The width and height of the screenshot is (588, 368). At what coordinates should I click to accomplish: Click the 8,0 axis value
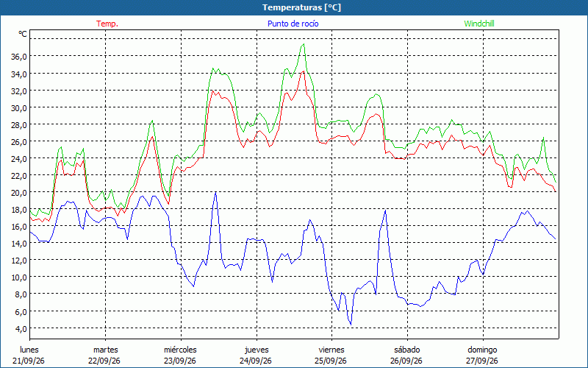(x=21, y=294)
